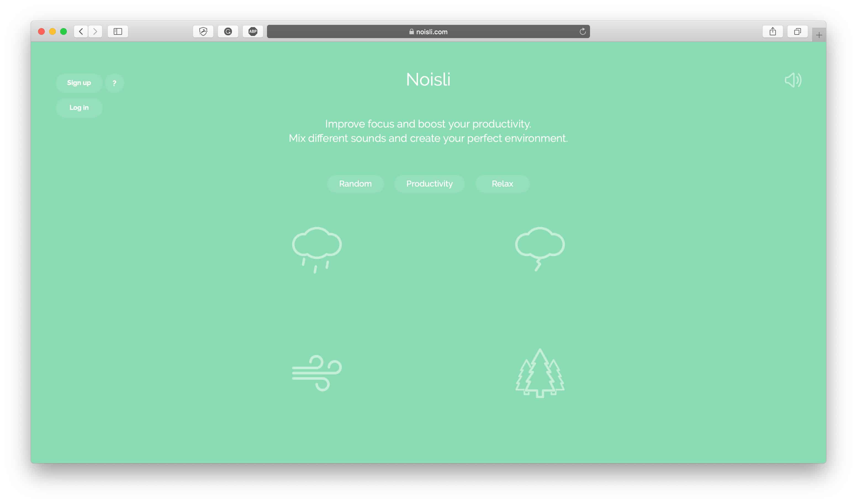Screen dimensions: 857x504
Task: Click the Noisli title logo
Action: tap(428, 79)
